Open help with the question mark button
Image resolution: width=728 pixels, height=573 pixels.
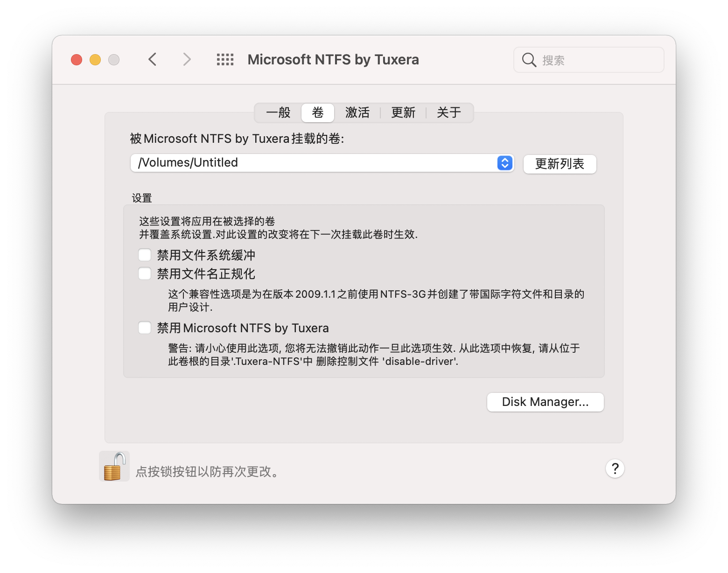coord(615,468)
